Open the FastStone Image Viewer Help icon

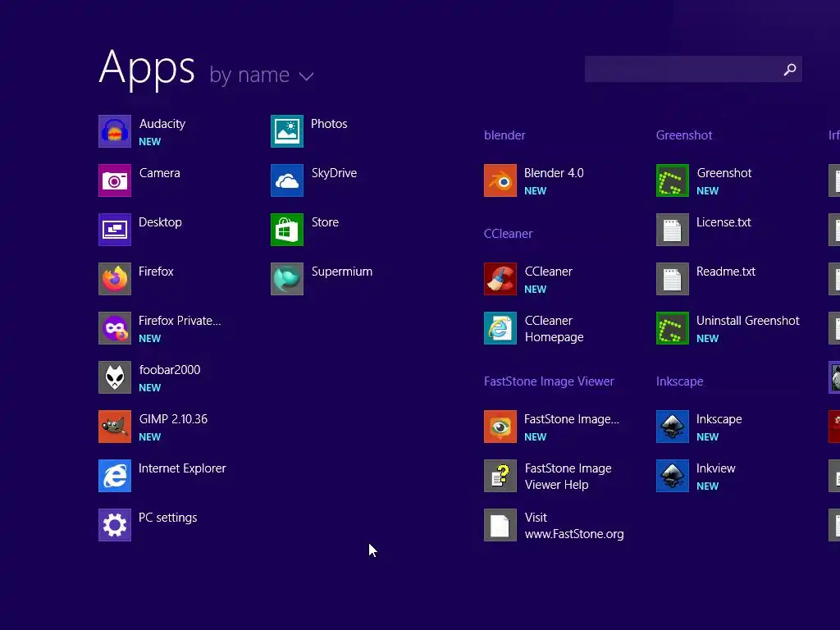pos(500,476)
